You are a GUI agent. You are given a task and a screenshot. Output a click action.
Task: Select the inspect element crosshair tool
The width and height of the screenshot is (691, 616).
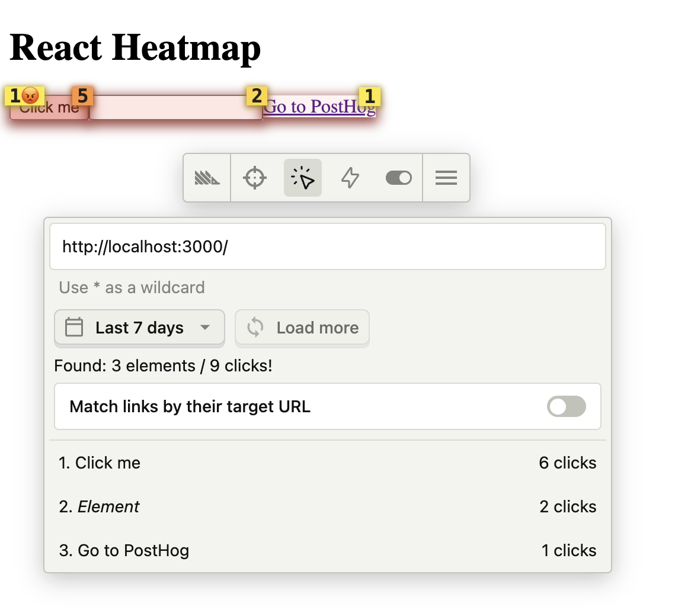pos(254,177)
